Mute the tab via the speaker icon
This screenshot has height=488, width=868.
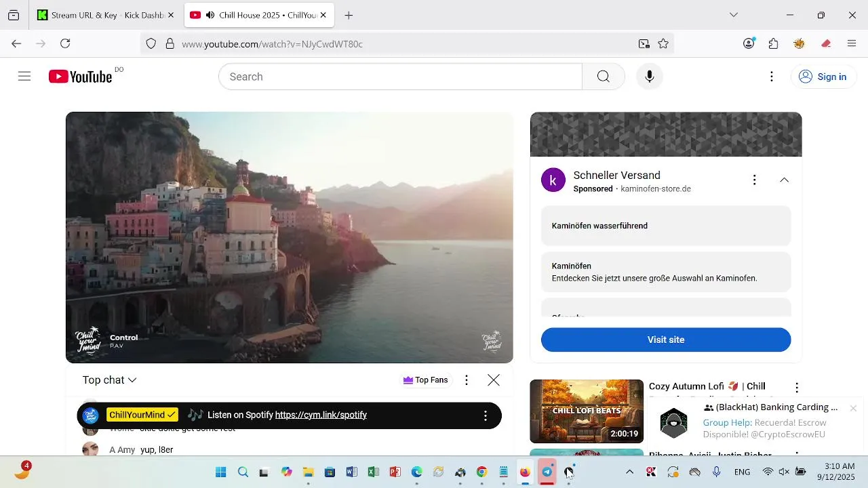point(210,15)
